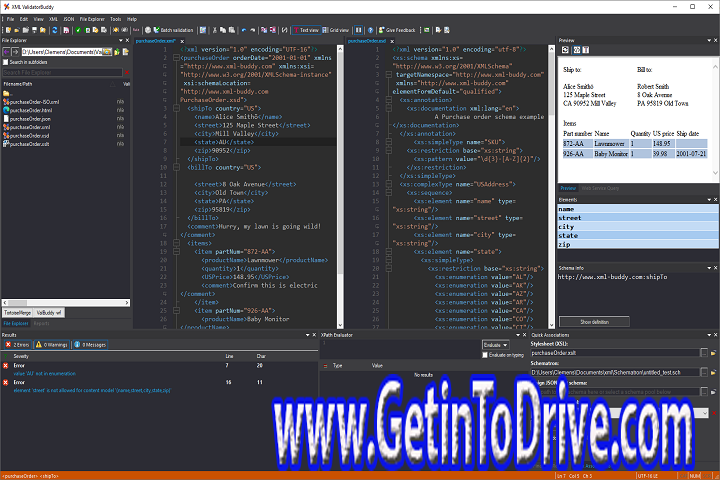This screenshot has width=720, height=480.
Task: Switch editor to Grid view
Action: [336, 30]
